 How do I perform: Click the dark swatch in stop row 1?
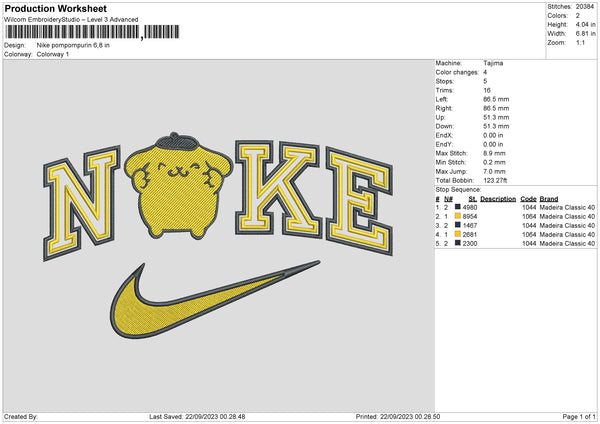[457, 207]
